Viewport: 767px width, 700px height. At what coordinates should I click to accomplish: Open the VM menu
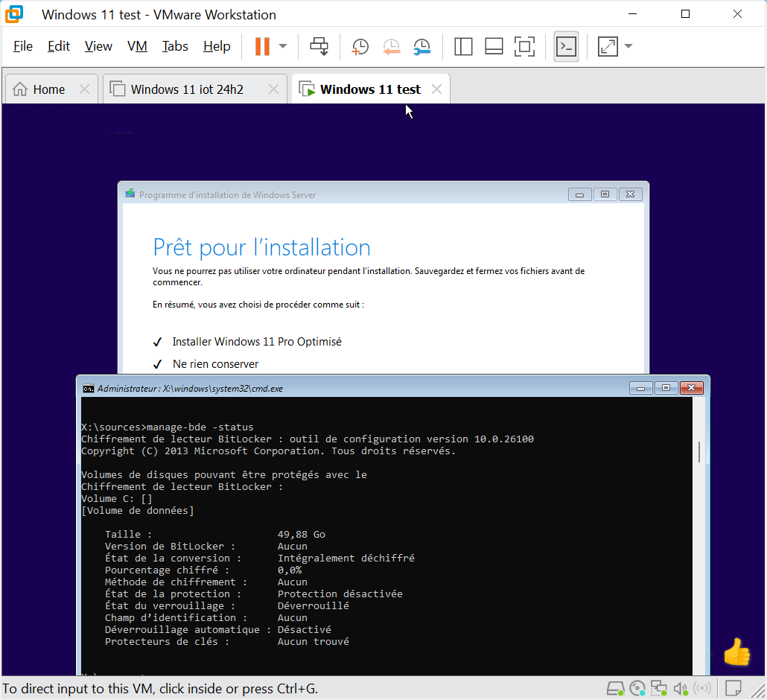pos(137,46)
